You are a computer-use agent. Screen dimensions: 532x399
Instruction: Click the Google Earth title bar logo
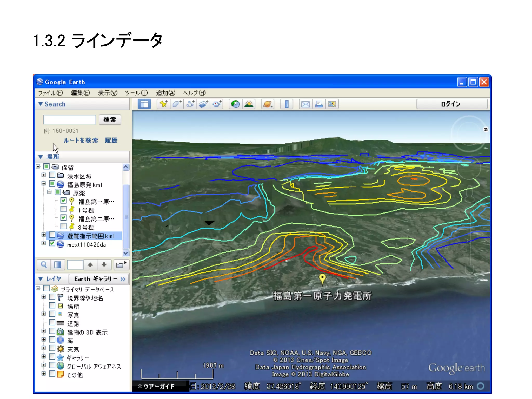(x=39, y=82)
